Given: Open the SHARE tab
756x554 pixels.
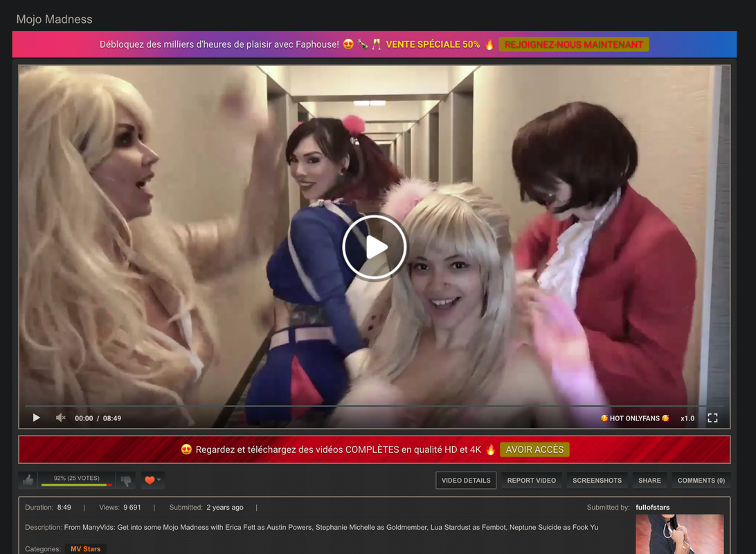Looking at the screenshot, I should click(649, 480).
